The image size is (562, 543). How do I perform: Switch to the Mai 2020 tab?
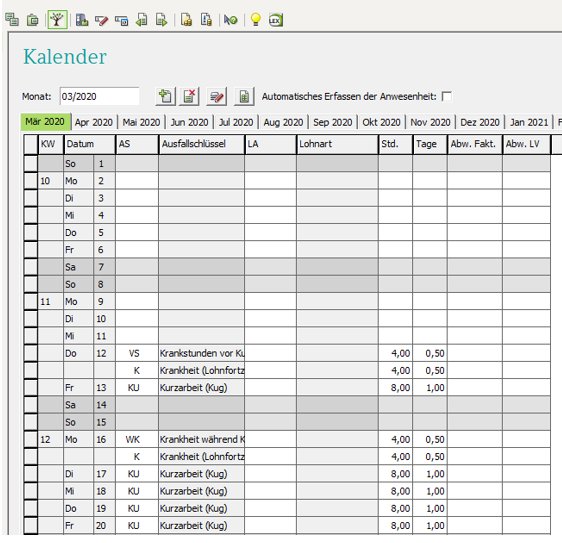tap(141, 123)
